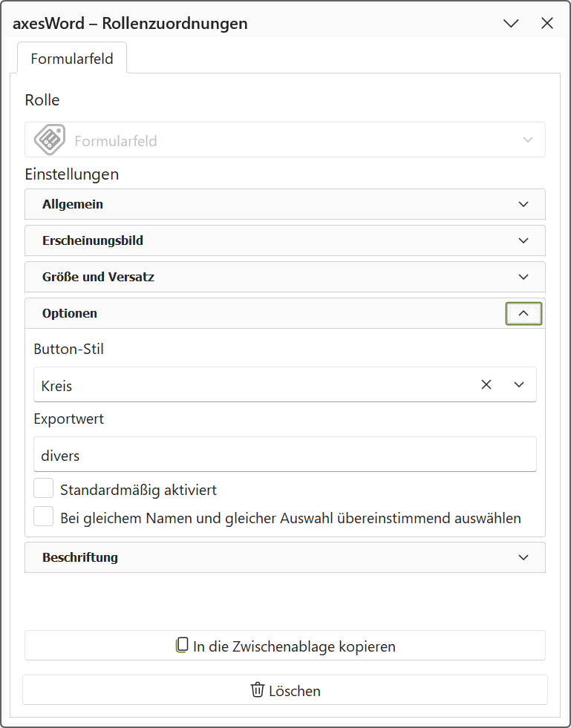Click the trash can icon
This screenshot has height=728, width=571.
coord(258,690)
